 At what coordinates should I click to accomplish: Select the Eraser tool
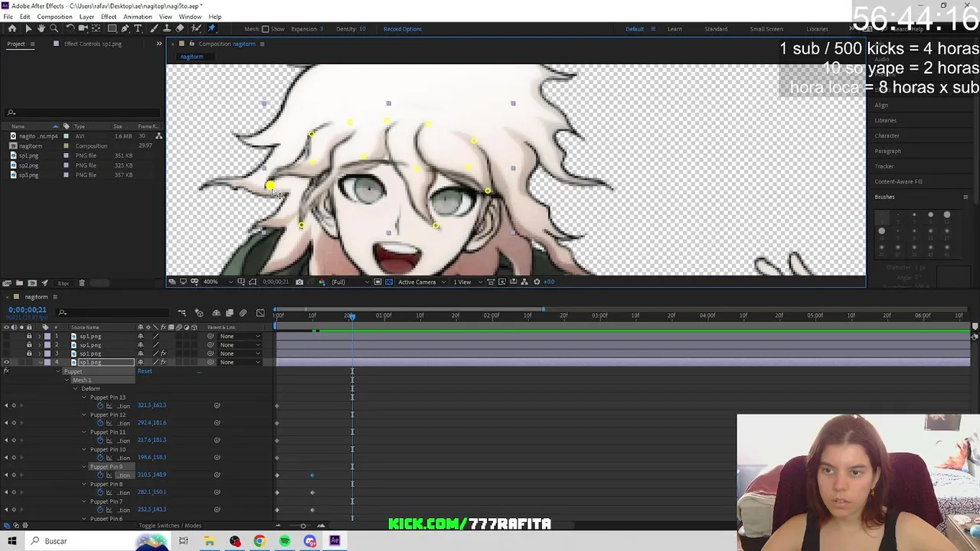180,28
